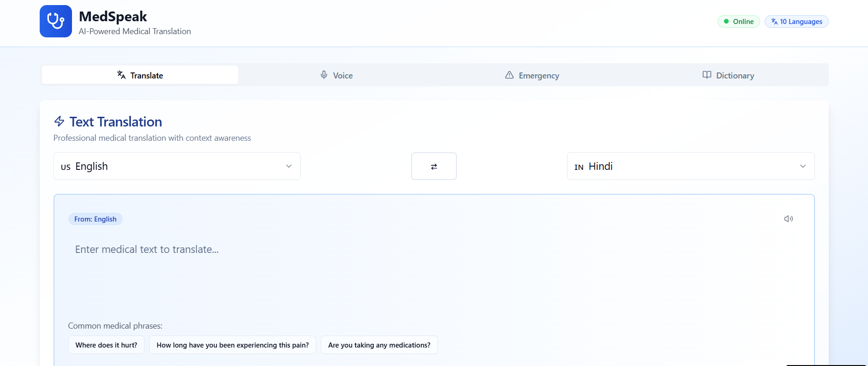Viewport: 868px width, 366px height.
Task: Click the MedSpeak stethoscope logo
Action: [x=56, y=21]
